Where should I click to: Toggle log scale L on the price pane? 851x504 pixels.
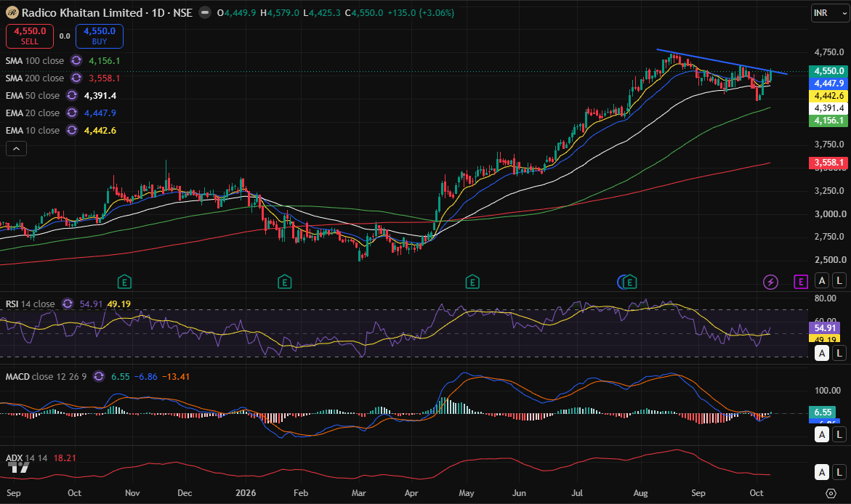[x=839, y=280]
